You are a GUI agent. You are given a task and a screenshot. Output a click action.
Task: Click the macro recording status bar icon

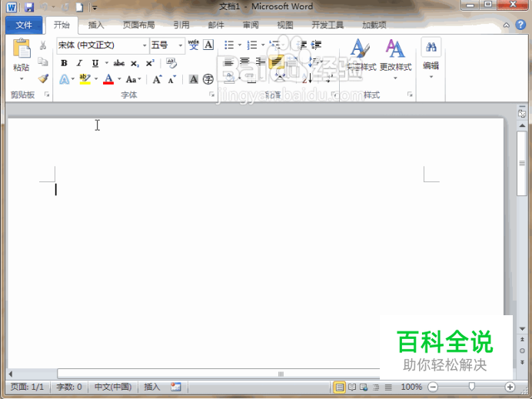(x=176, y=387)
